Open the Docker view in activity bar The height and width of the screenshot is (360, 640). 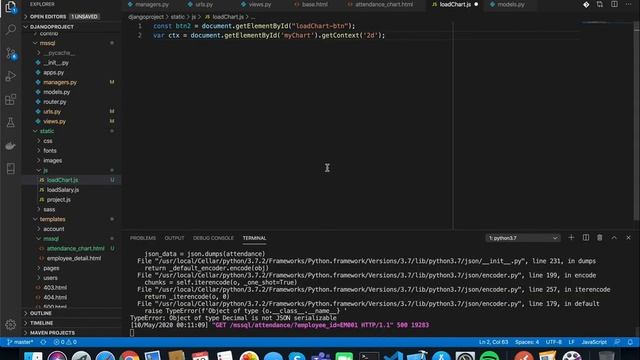[x=11, y=145]
